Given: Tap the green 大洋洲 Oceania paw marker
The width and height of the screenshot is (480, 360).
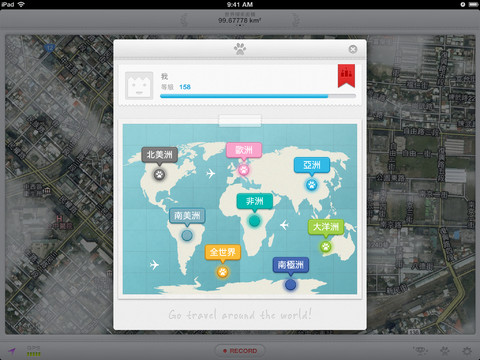Looking at the screenshot, I should tap(325, 247).
